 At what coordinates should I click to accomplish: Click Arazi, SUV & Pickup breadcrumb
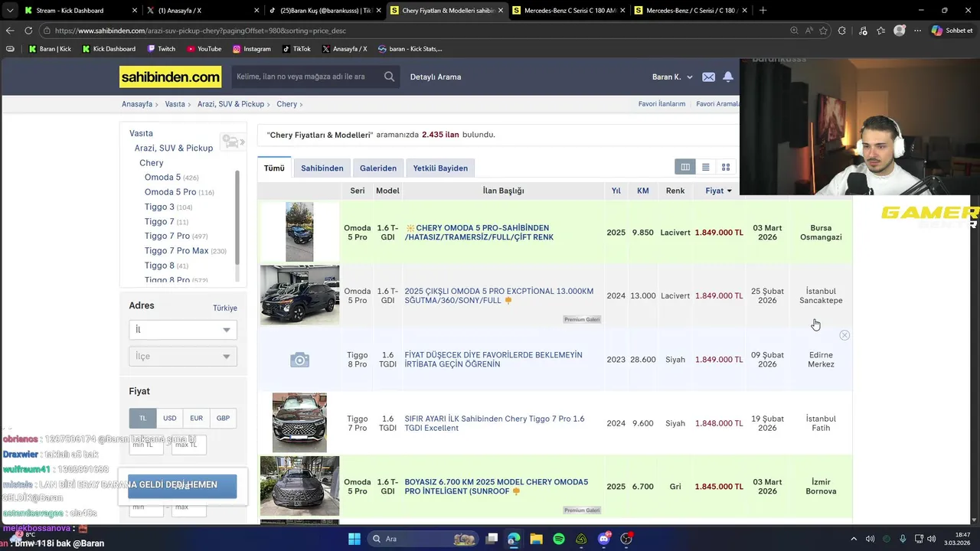230,104
